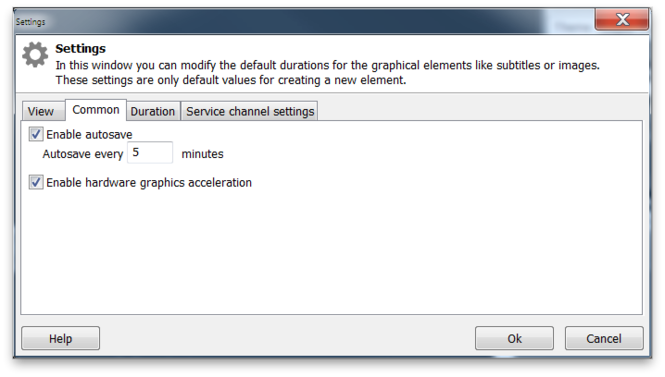665x377 pixels.
Task: Click the gear icon beside Settings heading
Action: pos(35,54)
